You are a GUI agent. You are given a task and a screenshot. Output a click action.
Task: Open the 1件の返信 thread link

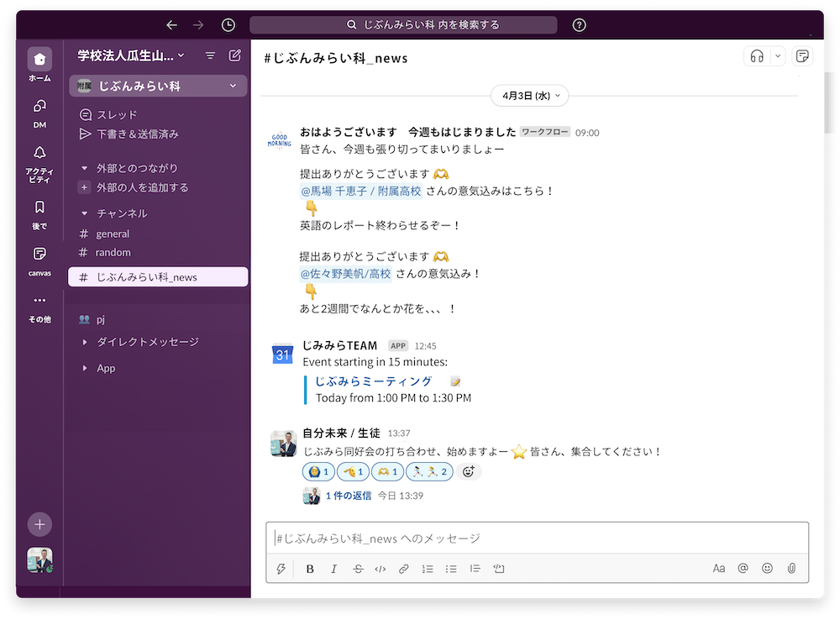349,496
